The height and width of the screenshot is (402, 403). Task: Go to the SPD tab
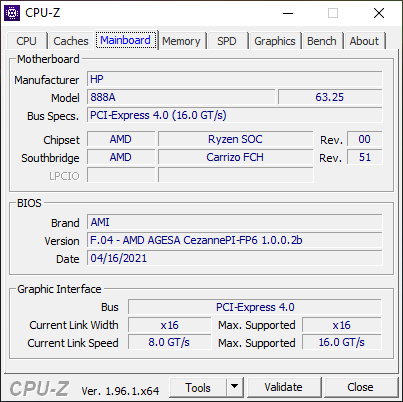(227, 41)
